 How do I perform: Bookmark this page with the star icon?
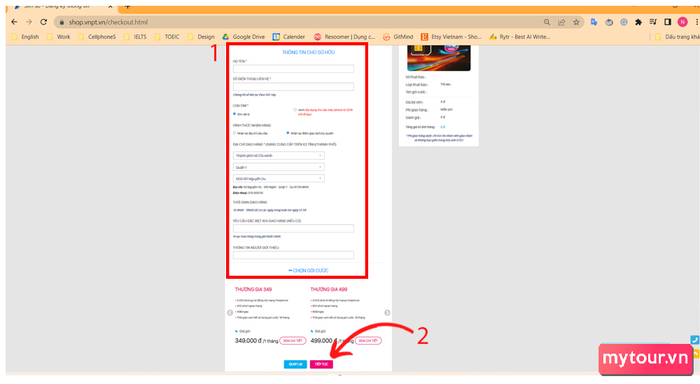[x=576, y=22]
